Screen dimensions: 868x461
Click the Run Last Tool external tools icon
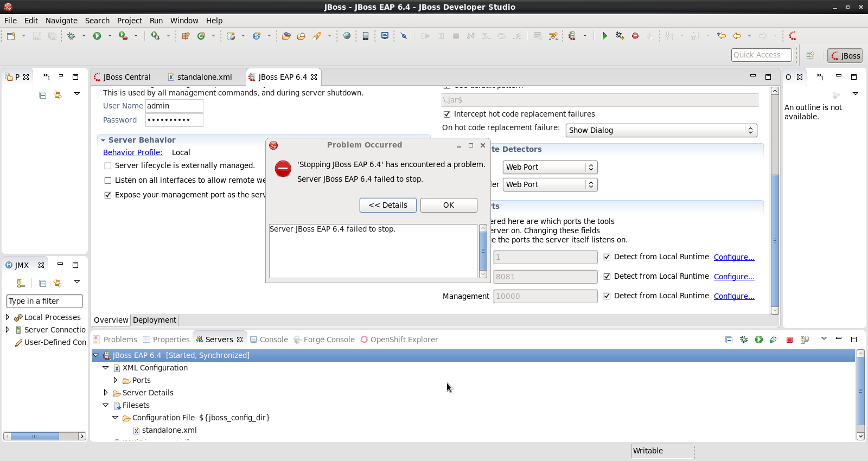tap(123, 36)
